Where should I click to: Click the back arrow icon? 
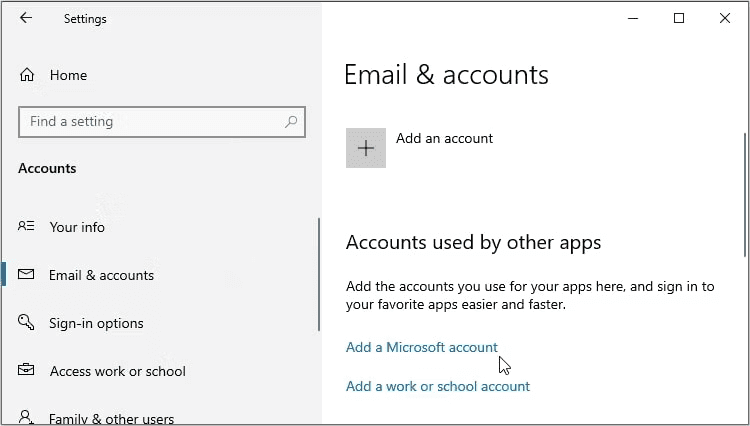point(26,18)
